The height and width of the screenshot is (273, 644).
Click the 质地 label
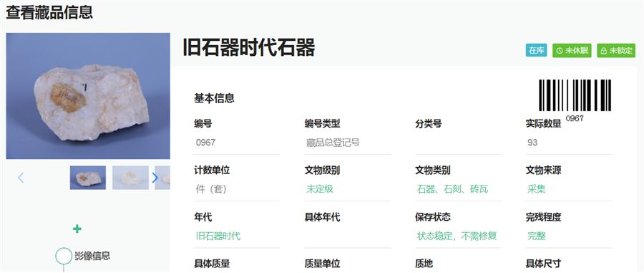click(424, 263)
